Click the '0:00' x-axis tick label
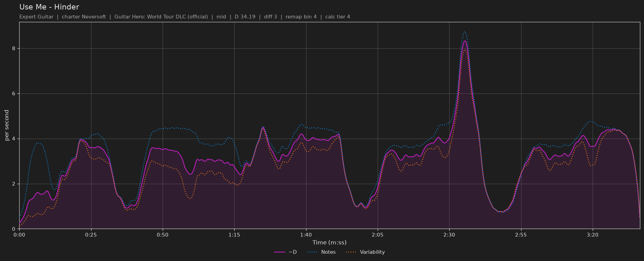The image size is (644, 261). point(19,235)
